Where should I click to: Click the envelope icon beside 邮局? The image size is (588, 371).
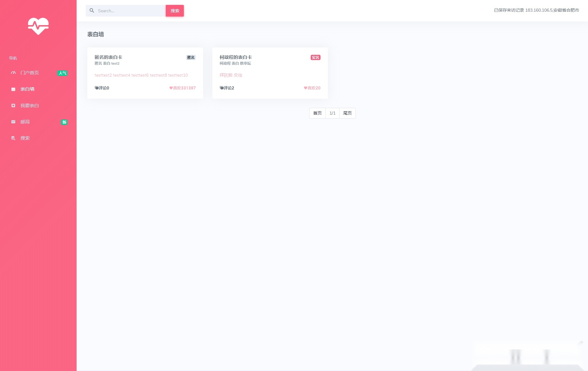(13, 122)
